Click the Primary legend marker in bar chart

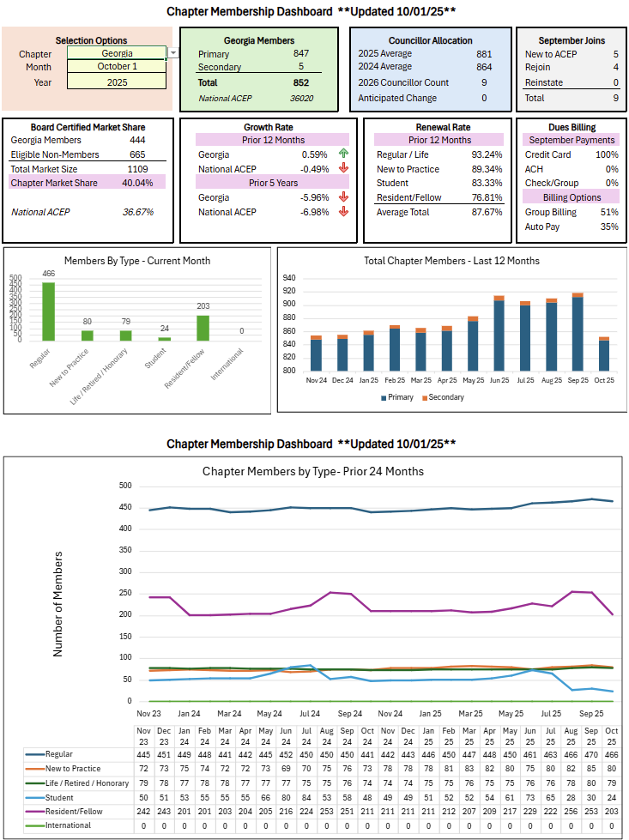[383, 398]
